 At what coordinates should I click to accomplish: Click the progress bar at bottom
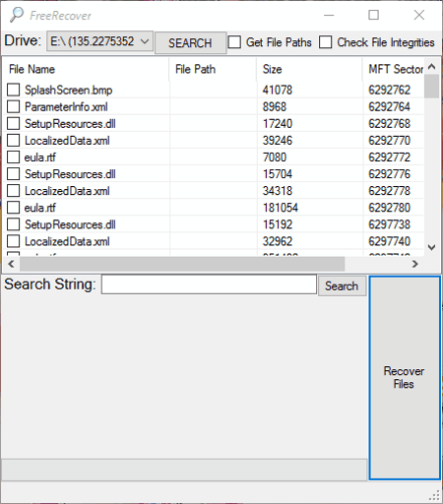coord(184,470)
